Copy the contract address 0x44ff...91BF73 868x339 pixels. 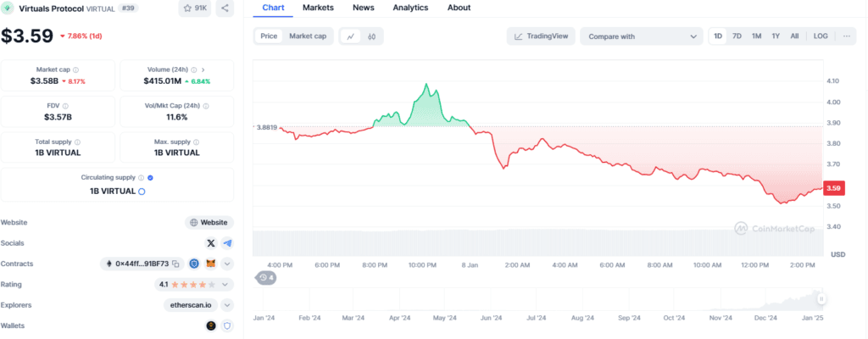[175, 264]
